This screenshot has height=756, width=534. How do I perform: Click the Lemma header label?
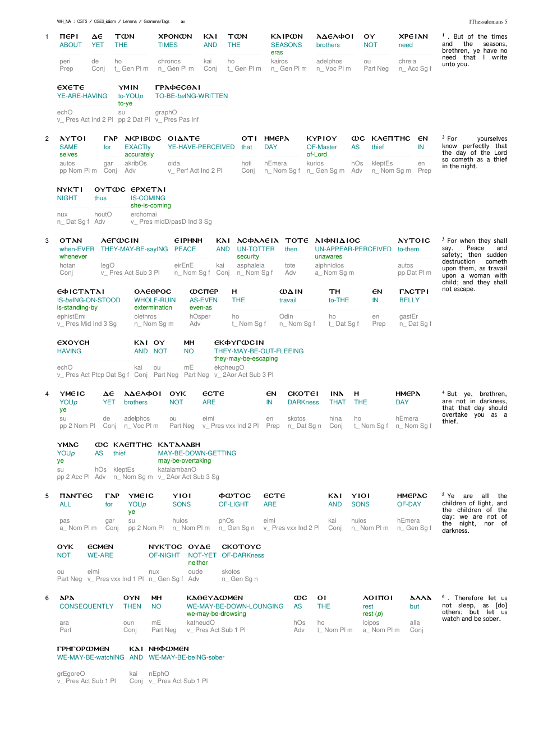coord(130,22)
